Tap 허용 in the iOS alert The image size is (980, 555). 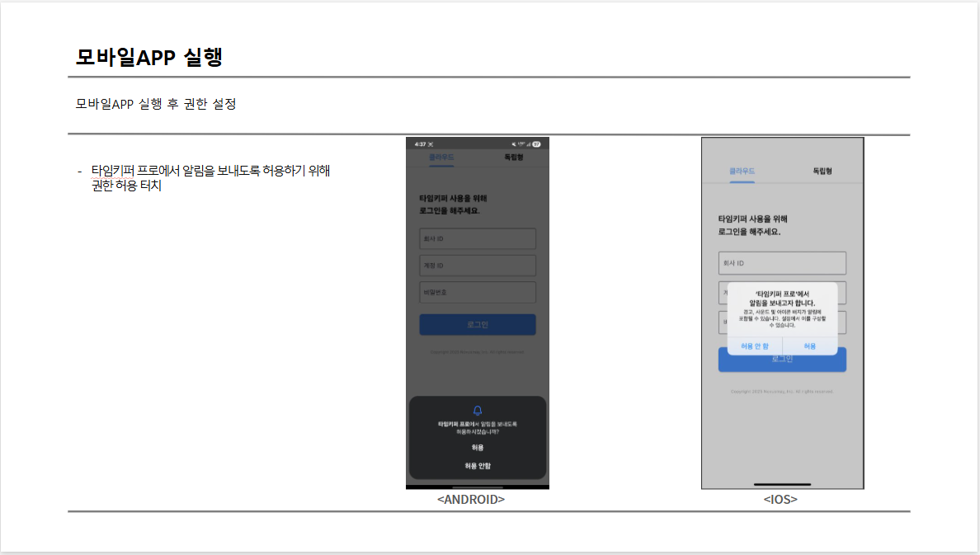[x=810, y=346]
